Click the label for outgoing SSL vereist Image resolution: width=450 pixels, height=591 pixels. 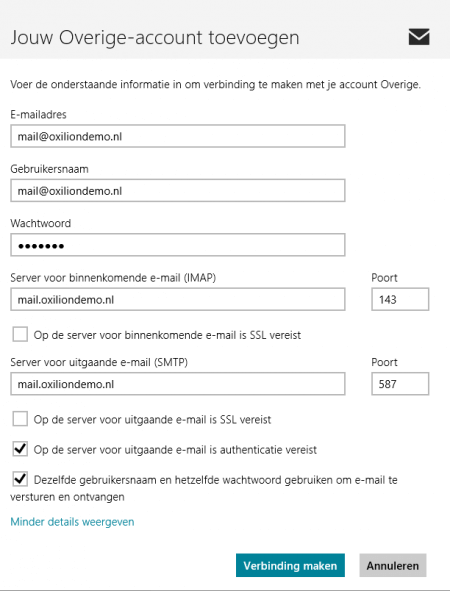pos(152,420)
